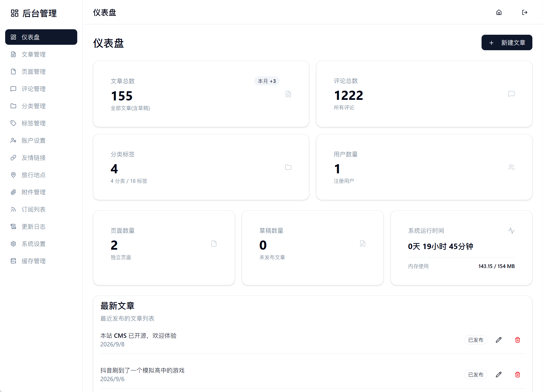
Task: Click 已发布 badge on 本站 CMS article
Action: click(x=476, y=340)
